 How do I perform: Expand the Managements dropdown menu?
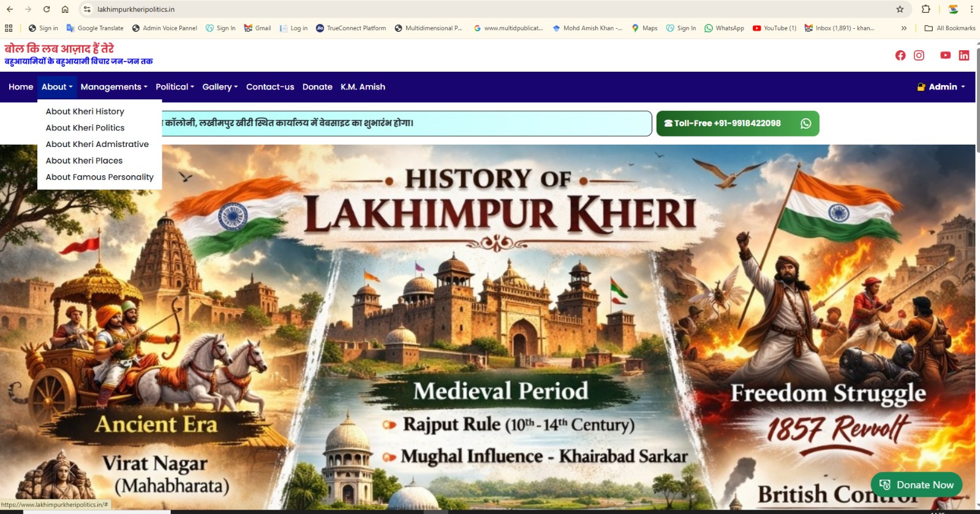(114, 87)
